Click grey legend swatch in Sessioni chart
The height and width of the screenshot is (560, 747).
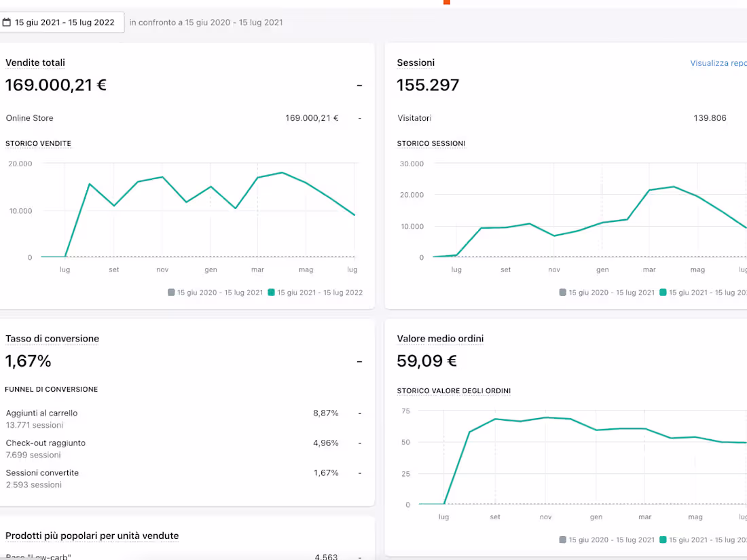pyautogui.click(x=563, y=293)
